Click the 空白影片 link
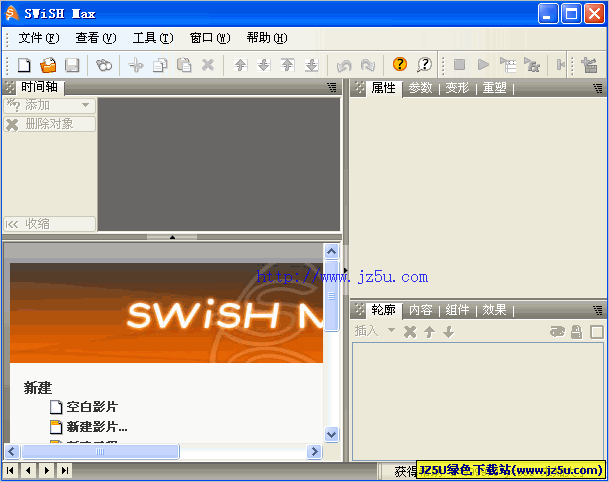Image resolution: width=609 pixels, height=482 pixels. pos(92,407)
